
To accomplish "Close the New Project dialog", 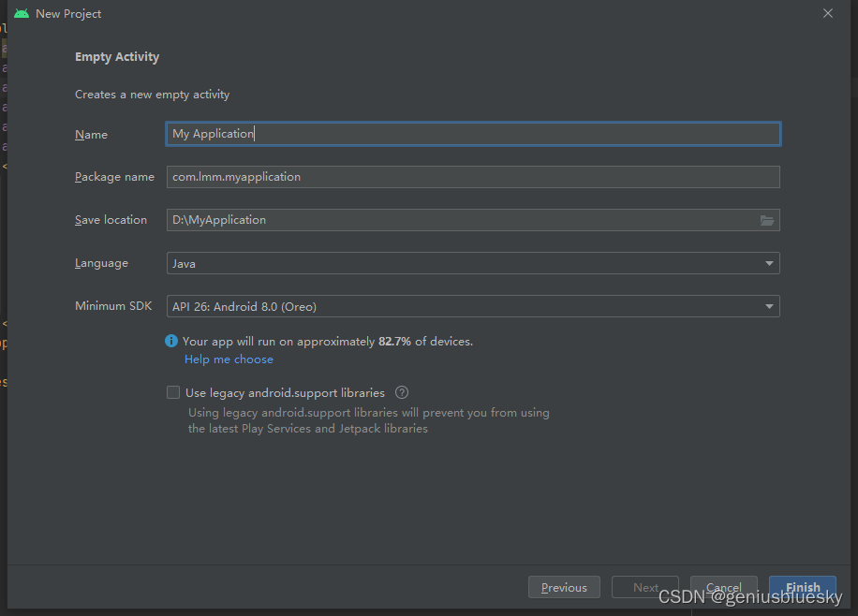I will click(x=827, y=14).
